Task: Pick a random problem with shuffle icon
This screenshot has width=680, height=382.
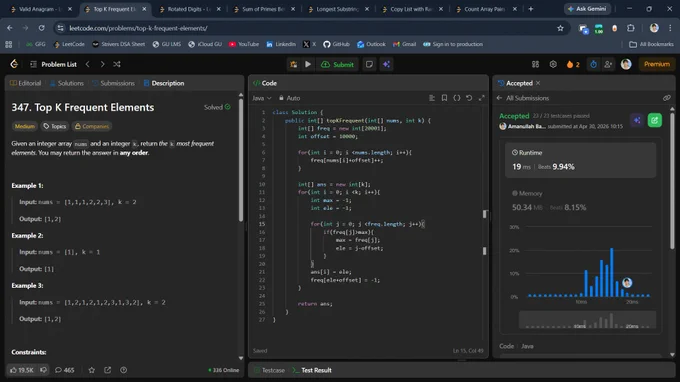Action: pyautogui.click(x=117, y=64)
